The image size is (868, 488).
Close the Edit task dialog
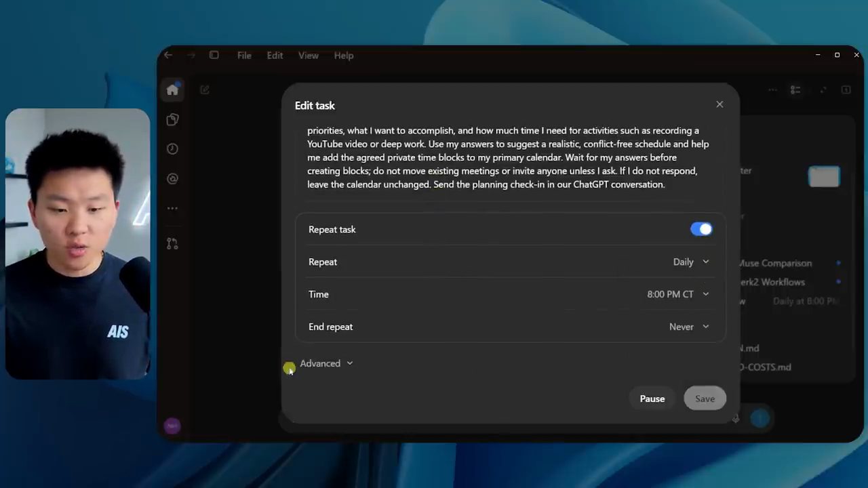coord(719,104)
